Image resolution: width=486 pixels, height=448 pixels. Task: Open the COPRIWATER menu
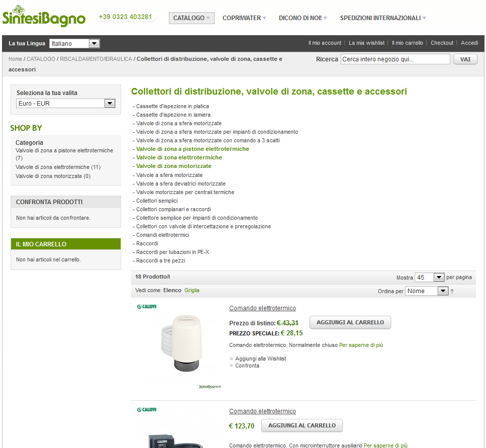coord(244,18)
